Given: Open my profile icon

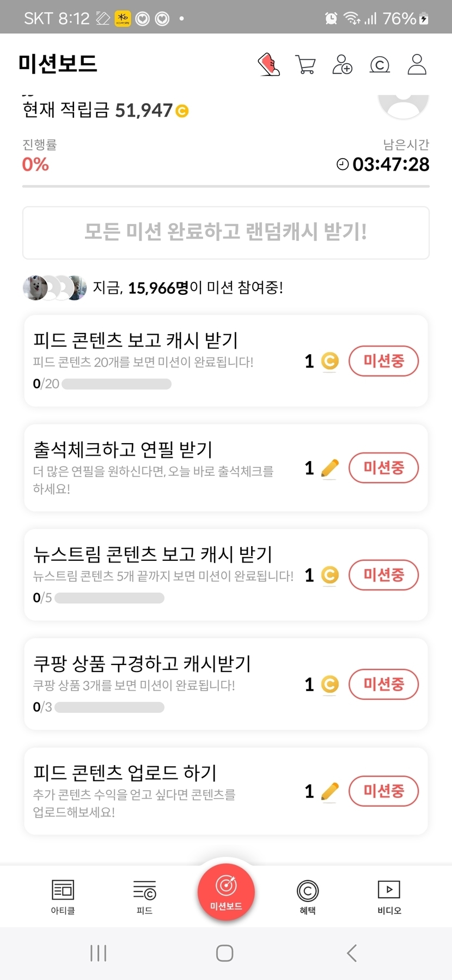Looking at the screenshot, I should [x=417, y=64].
